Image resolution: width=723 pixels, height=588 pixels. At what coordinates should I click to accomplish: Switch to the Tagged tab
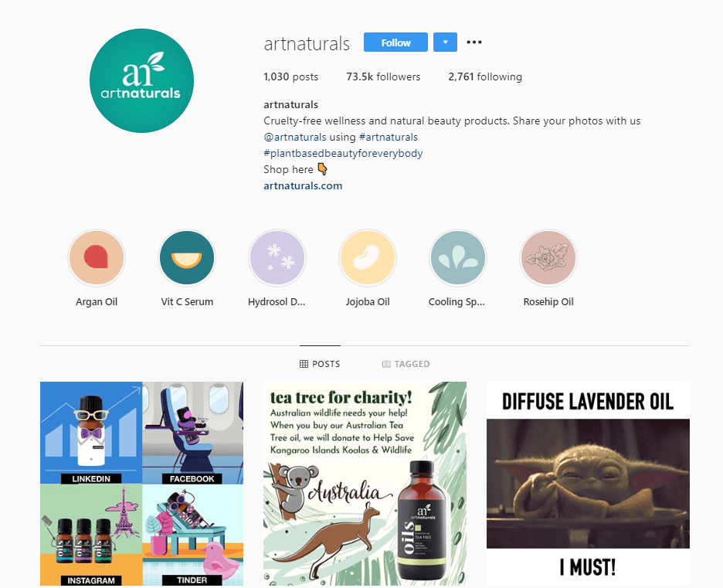pyautogui.click(x=406, y=364)
